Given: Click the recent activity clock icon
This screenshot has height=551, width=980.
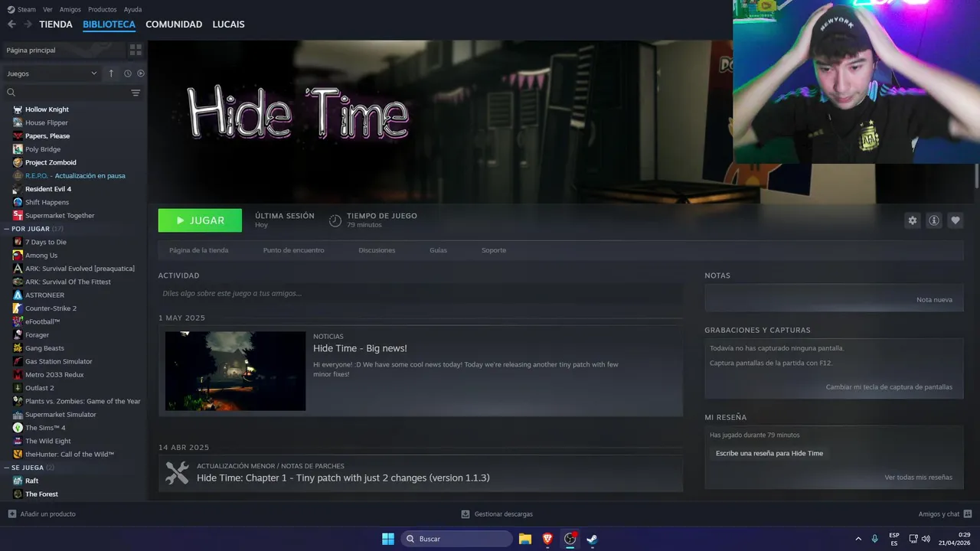Looking at the screenshot, I should point(128,73).
